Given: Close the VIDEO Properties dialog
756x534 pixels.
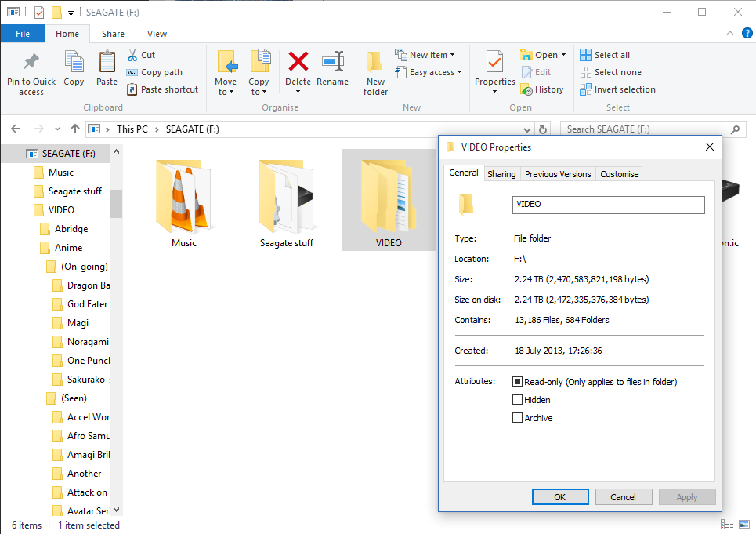Looking at the screenshot, I should [x=710, y=147].
